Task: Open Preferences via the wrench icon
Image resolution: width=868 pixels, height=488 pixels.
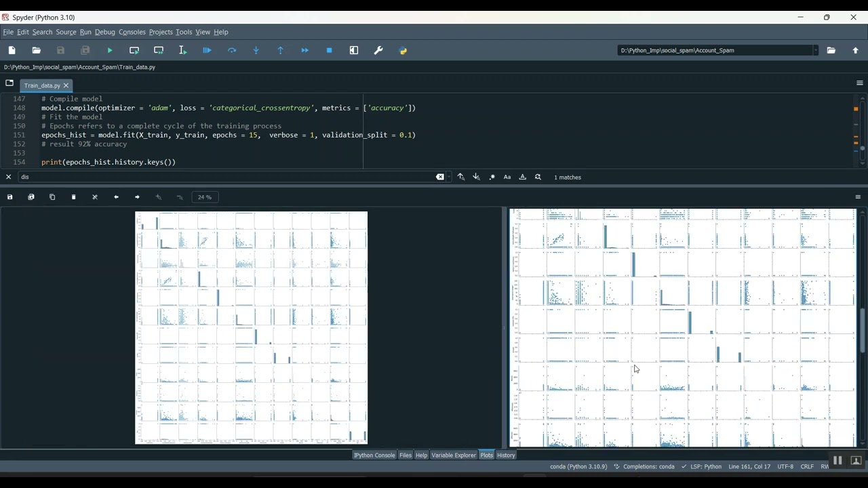Action: 378,50
